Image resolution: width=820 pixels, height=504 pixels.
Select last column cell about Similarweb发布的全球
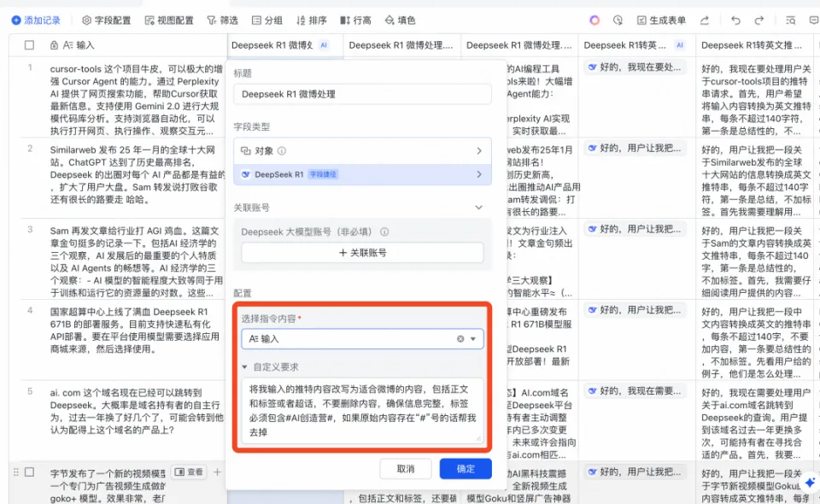pos(754,179)
